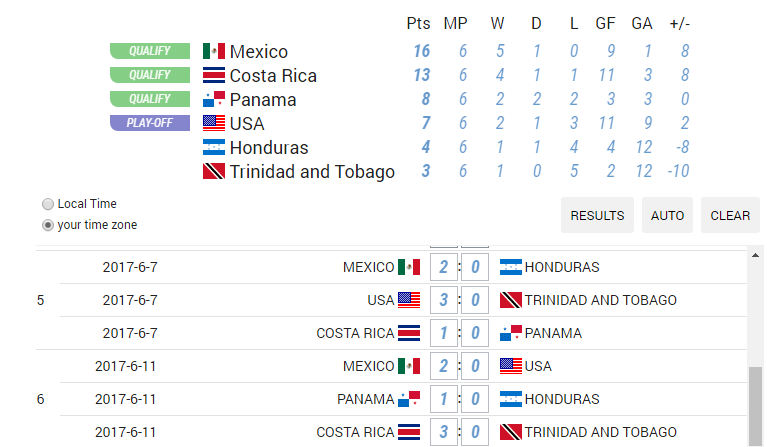This screenshot has width=767, height=447.
Task: Select the your time zone radio option
Action: click(x=48, y=225)
